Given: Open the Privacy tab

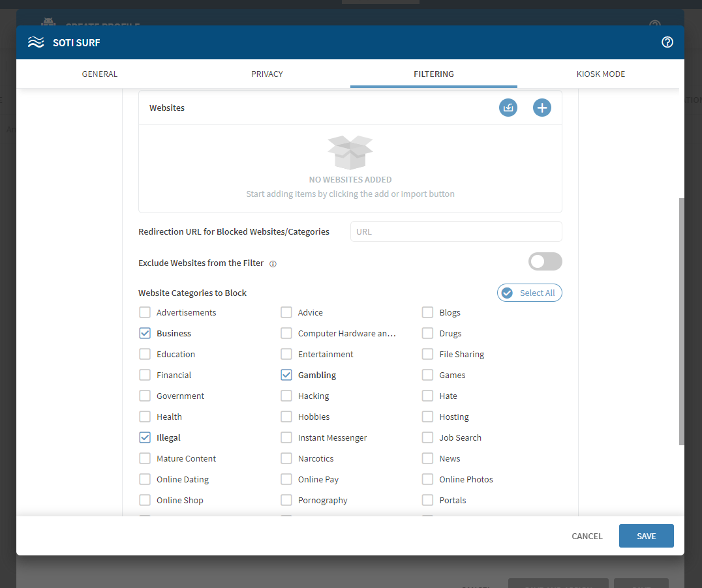Looking at the screenshot, I should (x=267, y=74).
